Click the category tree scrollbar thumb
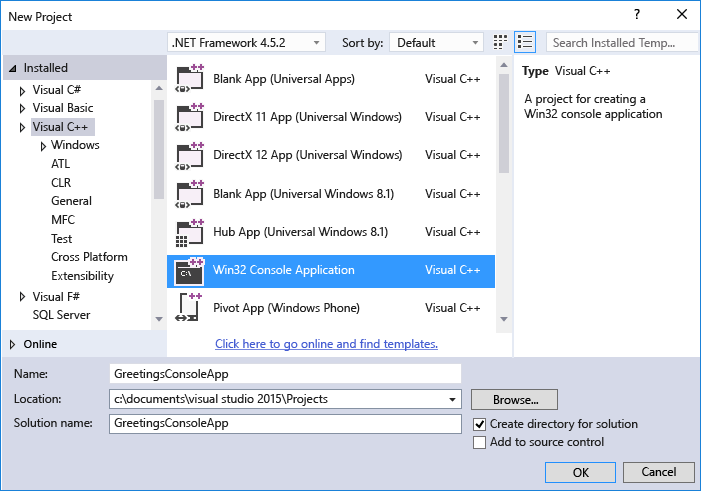This screenshot has height=491, width=701. 159,149
